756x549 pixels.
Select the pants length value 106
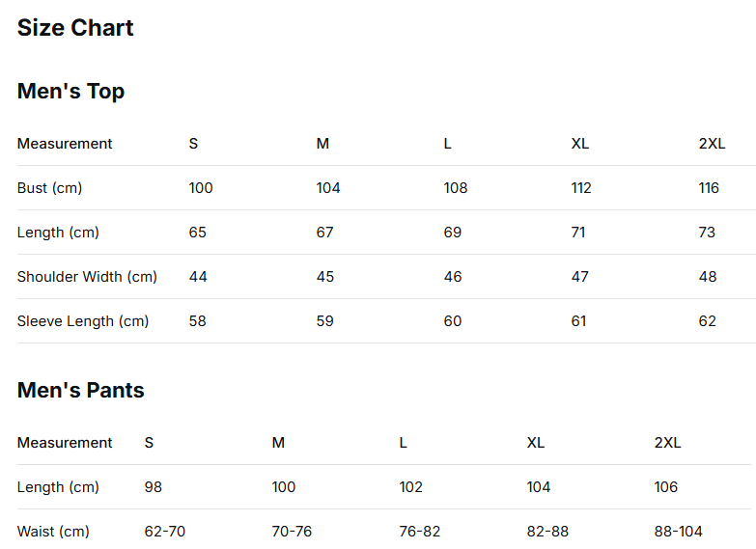pyautogui.click(x=666, y=487)
